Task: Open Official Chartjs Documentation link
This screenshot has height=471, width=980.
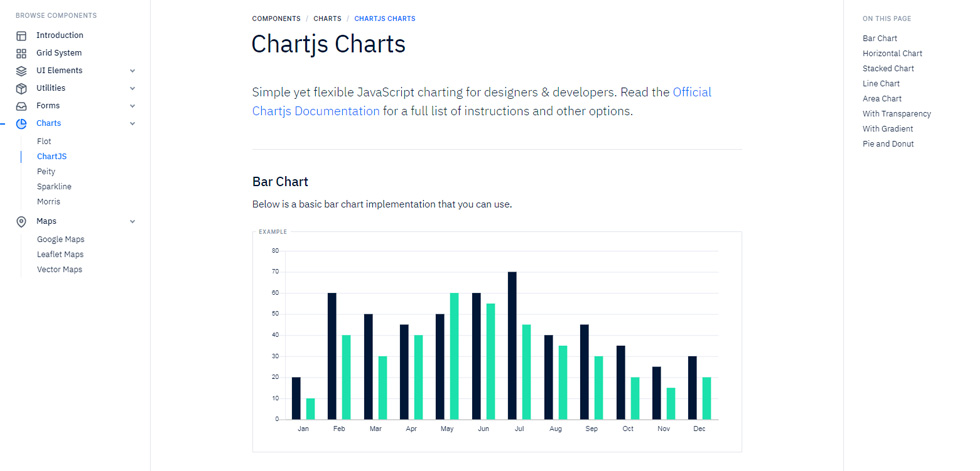Action: point(482,102)
